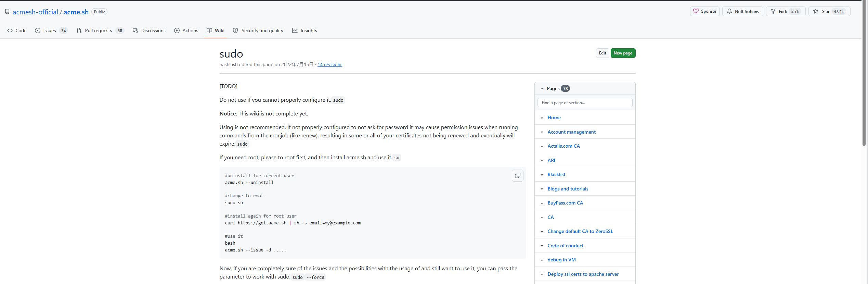Expand Change default CA to ZeroSSL
Screen dimensions: 868x284
point(542,232)
